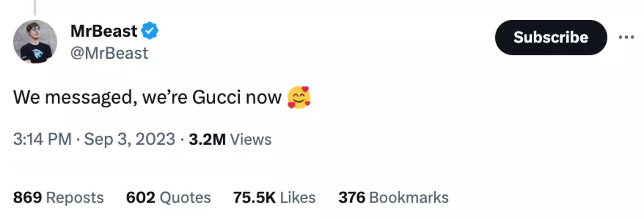Screen dimensions: 644x219
Task: Open the @MrBeast handle link
Action: 109,53
